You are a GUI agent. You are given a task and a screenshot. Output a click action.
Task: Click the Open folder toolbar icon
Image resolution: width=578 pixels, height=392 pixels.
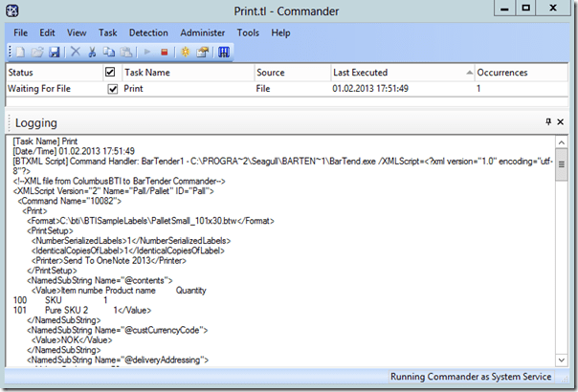pyautogui.click(x=35, y=52)
